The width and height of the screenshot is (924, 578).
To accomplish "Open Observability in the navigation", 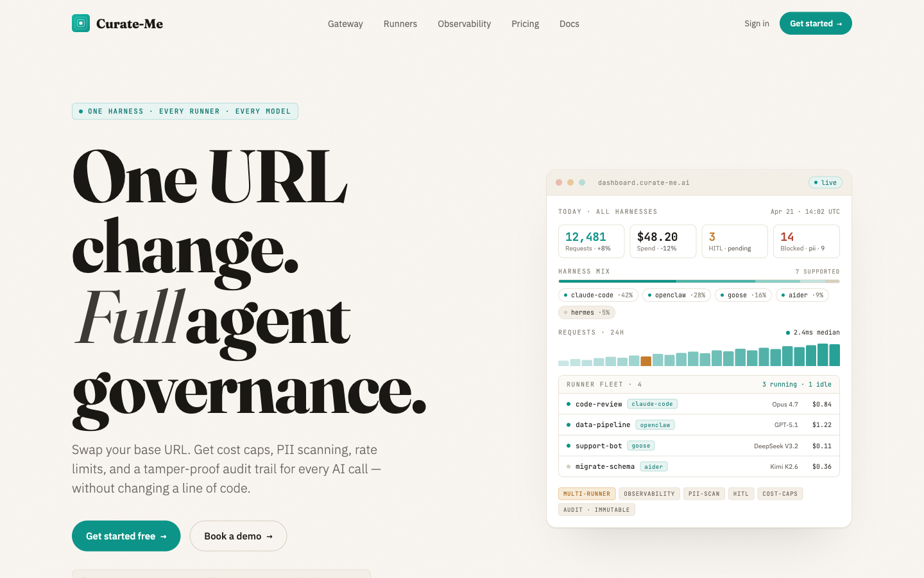I will point(464,24).
